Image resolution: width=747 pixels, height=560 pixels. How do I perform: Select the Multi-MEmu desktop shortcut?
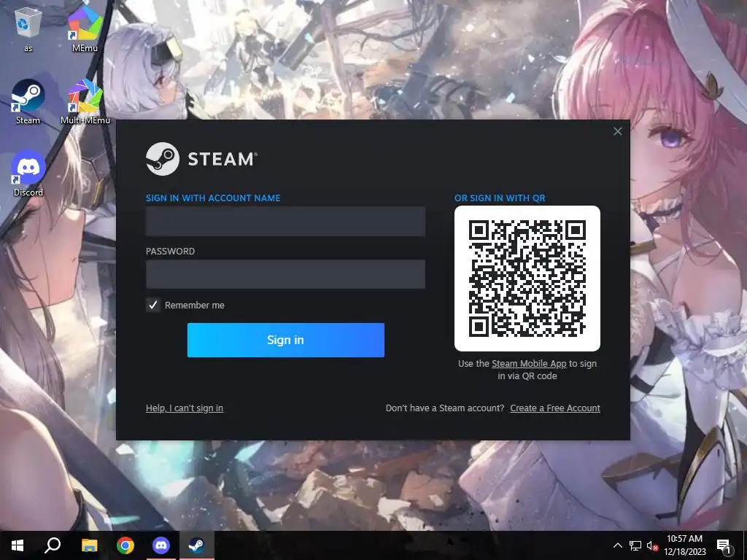tap(85, 102)
